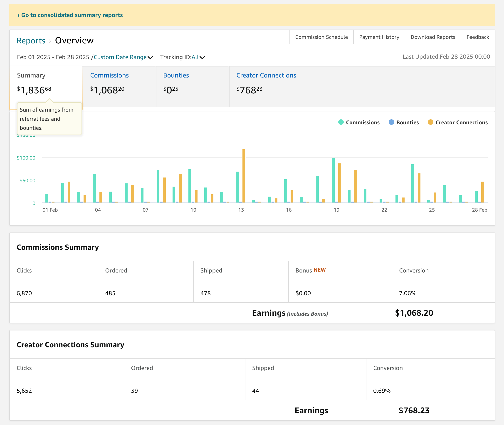Click the chevron beside Custom Date Range
Image resolution: width=504 pixels, height=425 pixels.
pos(151,57)
